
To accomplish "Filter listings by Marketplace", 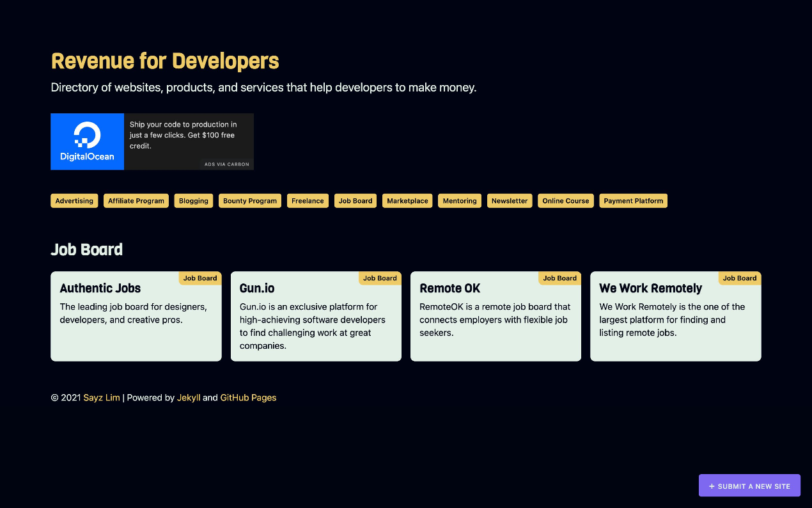I will (x=407, y=200).
